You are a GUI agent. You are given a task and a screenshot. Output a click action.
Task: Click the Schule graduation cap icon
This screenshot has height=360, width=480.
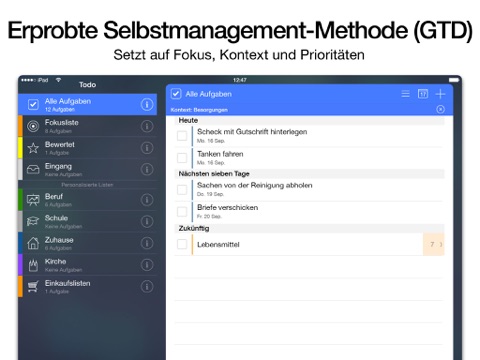click(x=33, y=221)
